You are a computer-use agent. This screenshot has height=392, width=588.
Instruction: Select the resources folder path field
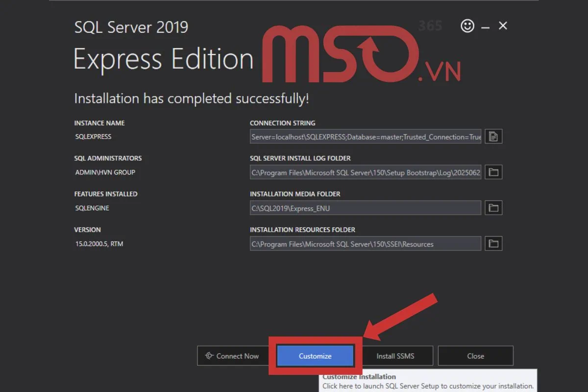point(365,244)
